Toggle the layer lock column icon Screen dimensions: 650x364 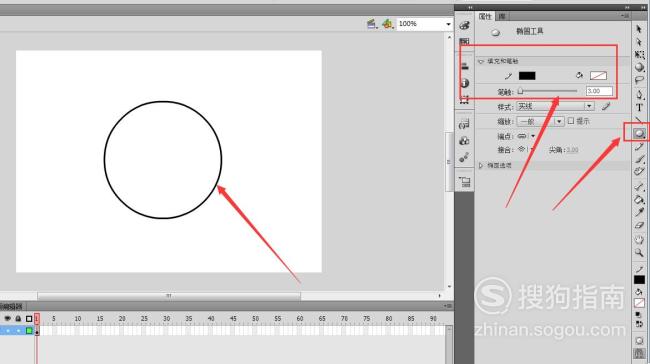point(18,318)
